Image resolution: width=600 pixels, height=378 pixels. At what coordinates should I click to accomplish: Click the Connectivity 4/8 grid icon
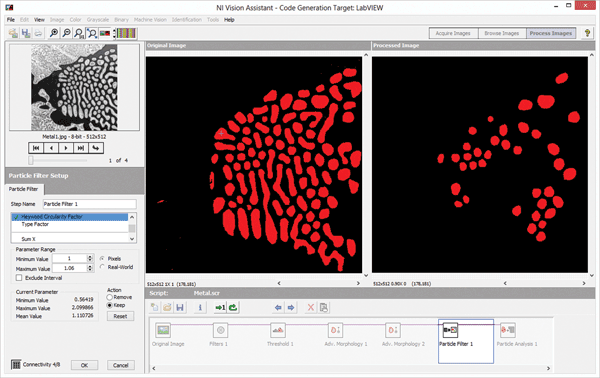click(16, 365)
